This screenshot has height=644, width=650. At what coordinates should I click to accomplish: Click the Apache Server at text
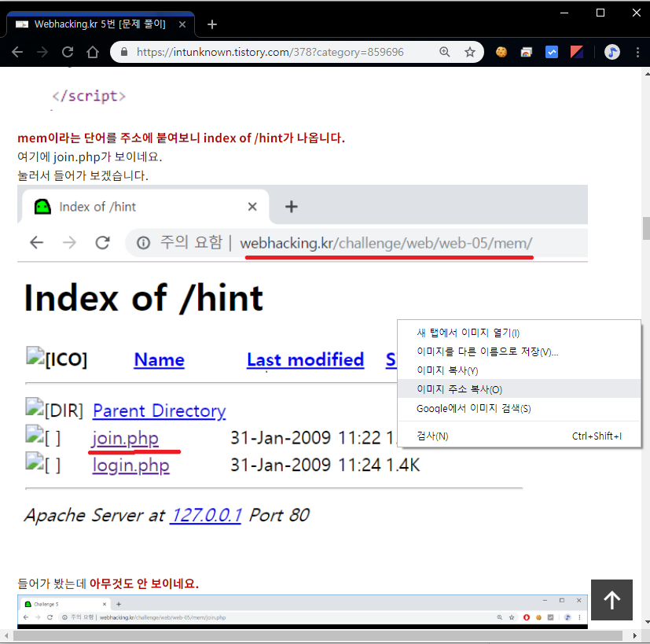tap(94, 516)
